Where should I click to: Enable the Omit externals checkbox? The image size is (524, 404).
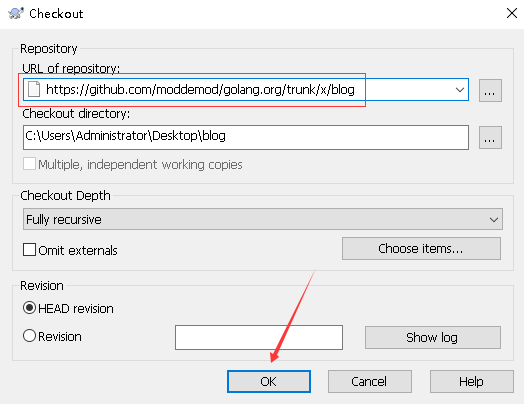29,250
